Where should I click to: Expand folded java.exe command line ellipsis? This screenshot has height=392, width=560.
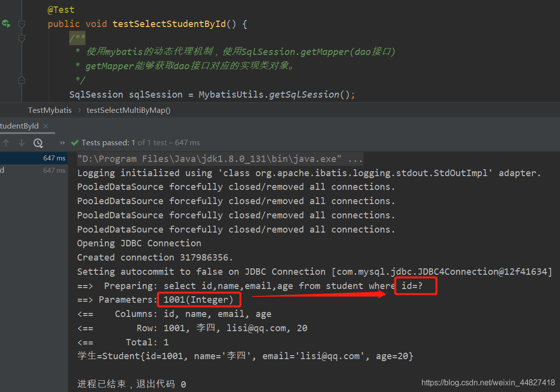[355, 159]
